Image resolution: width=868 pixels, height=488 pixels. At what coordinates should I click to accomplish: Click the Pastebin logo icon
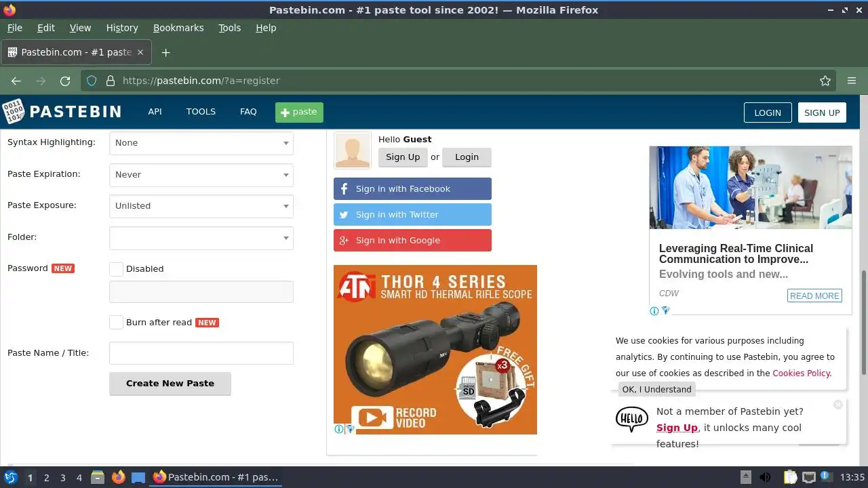13,111
